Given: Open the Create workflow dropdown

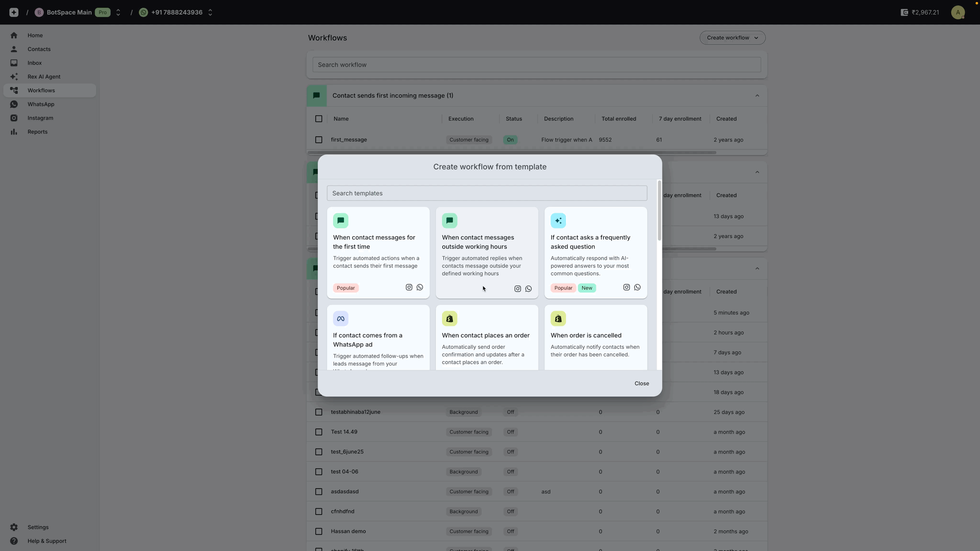Looking at the screenshot, I should coord(733,38).
